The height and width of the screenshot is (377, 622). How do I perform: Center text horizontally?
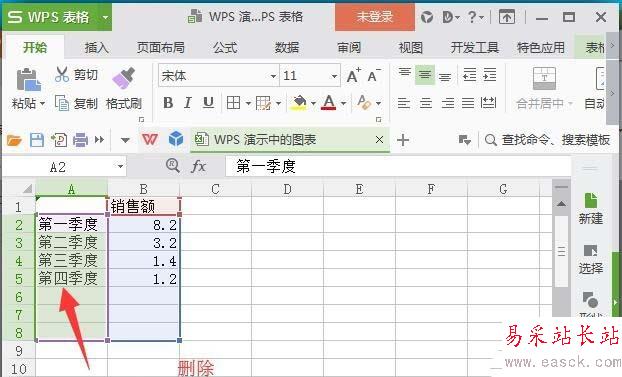tap(426, 103)
